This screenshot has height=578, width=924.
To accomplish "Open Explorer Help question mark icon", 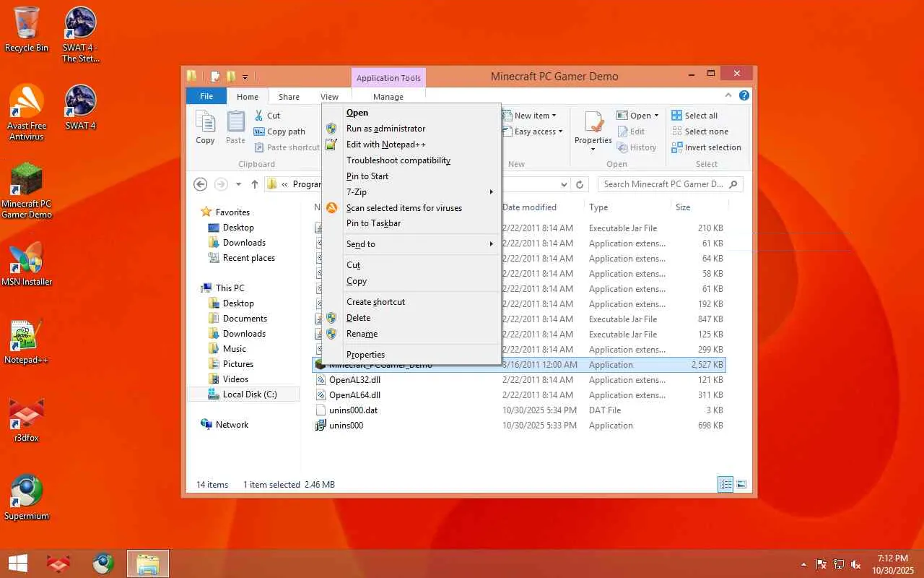I will 744,96.
